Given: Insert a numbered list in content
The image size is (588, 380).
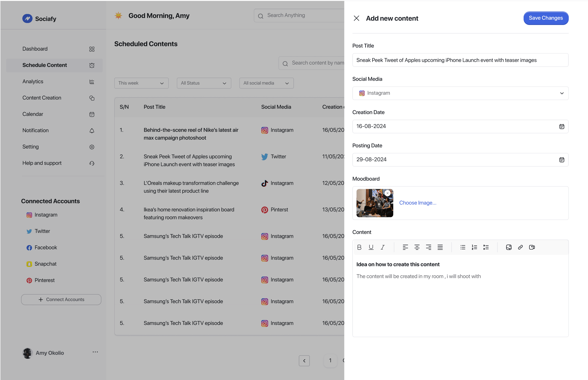Looking at the screenshot, I should [474, 247].
